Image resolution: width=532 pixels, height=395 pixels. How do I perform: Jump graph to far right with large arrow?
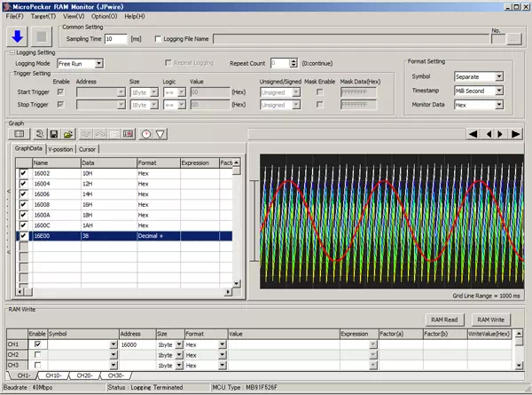pyautogui.click(x=515, y=134)
